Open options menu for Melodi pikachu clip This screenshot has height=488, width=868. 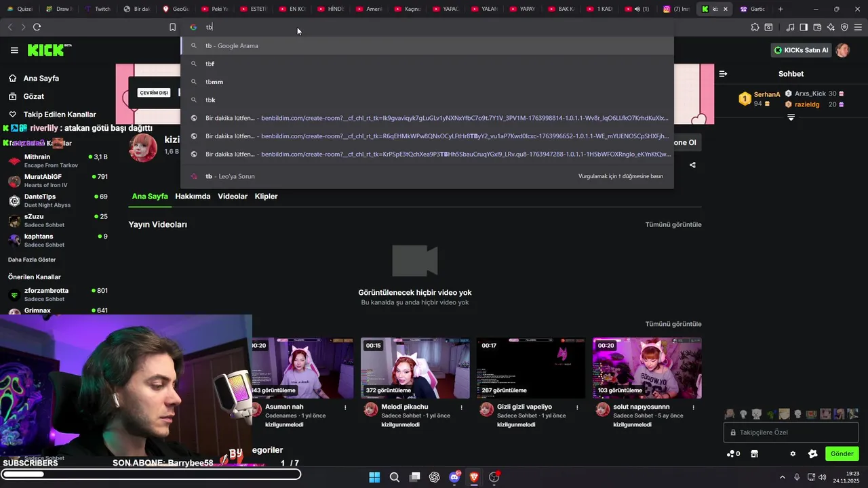pyautogui.click(x=461, y=407)
